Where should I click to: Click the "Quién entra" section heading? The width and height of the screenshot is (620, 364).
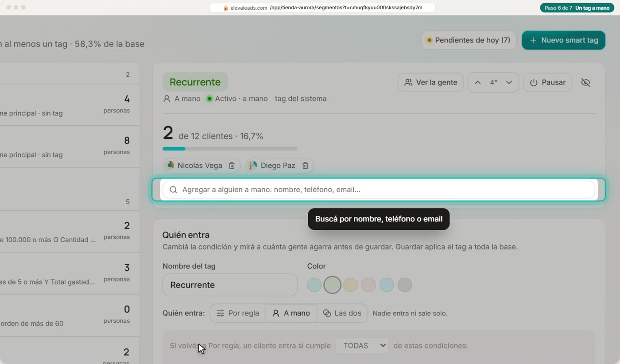coord(186,235)
